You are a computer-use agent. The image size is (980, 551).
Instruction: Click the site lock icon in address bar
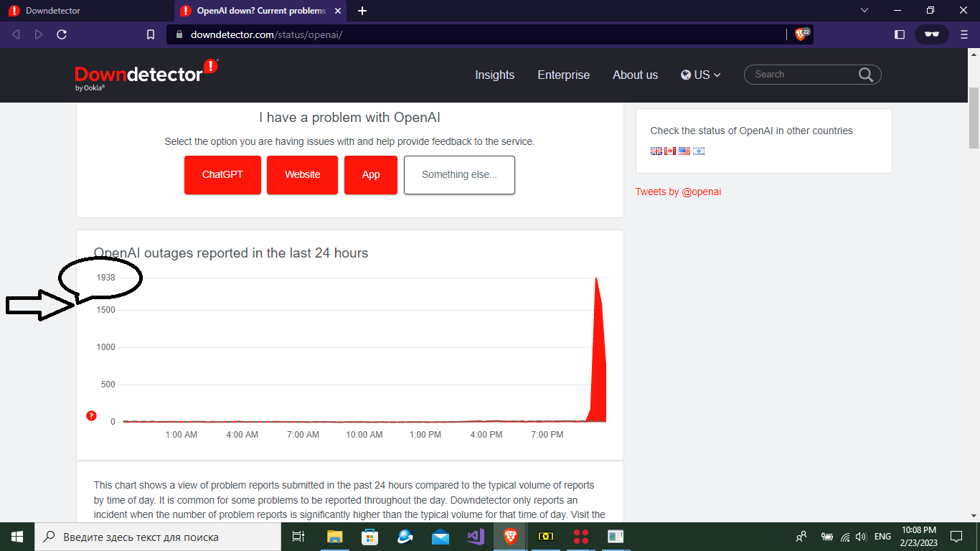click(178, 34)
